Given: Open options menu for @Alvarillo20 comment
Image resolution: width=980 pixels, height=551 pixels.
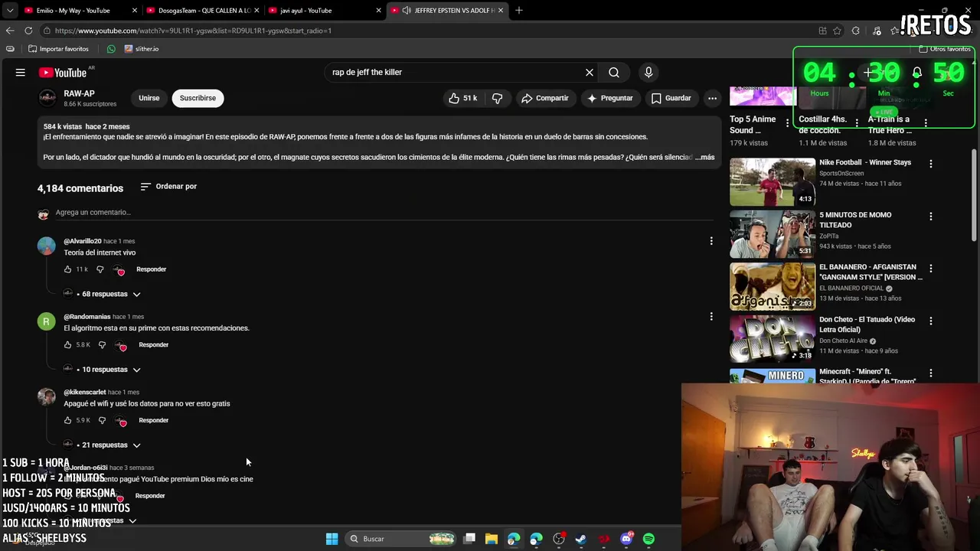Looking at the screenshot, I should point(711,241).
